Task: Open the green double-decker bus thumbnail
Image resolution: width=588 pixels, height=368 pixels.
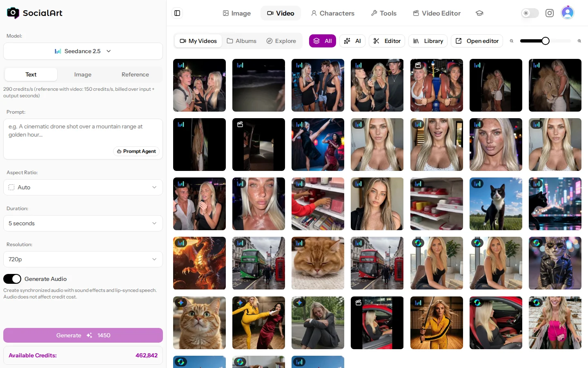Action: pyautogui.click(x=258, y=263)
